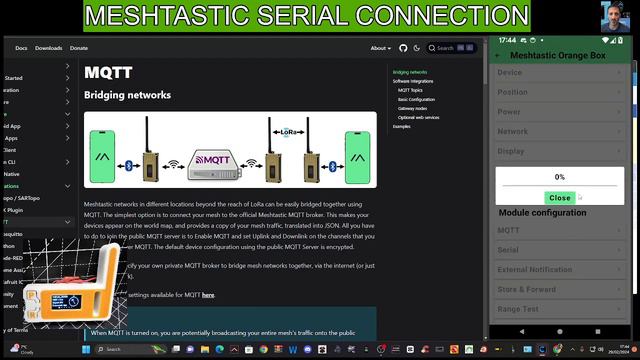The image size is (640, 360).
Task: Open the 'opo / SARTopo' sidebar page
Action: pyautogui.click(x=21, y=198)
